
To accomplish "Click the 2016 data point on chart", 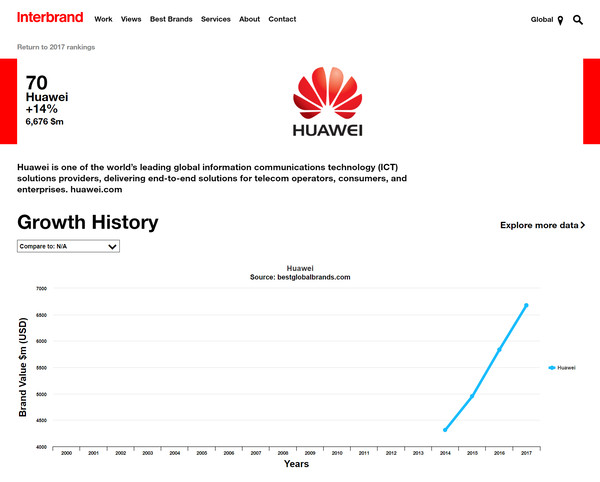I will coord(499,350).
